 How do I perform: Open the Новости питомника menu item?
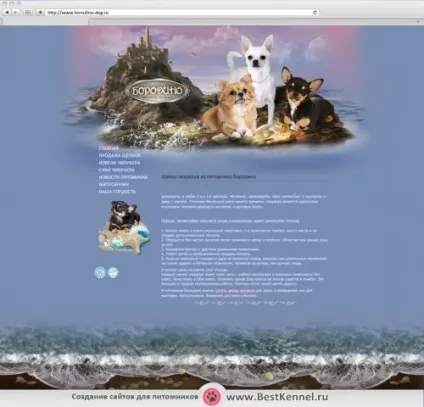pos(123,177)
